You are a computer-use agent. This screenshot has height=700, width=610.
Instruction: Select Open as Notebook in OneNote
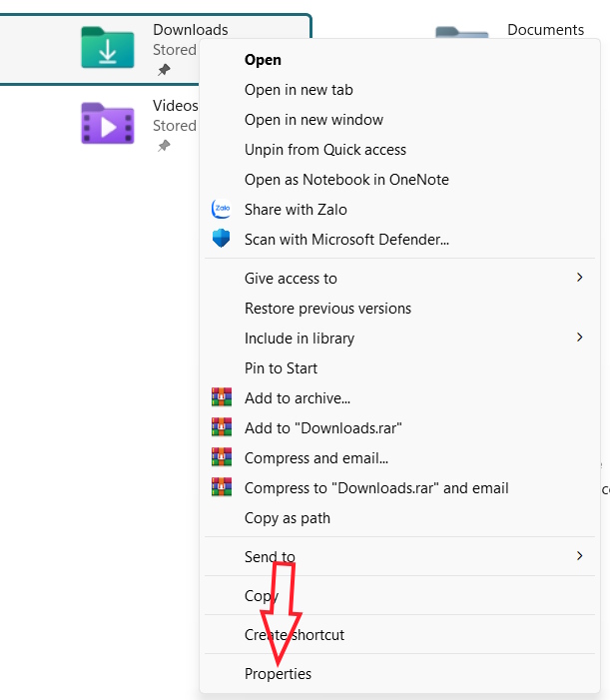pos(399,180)
